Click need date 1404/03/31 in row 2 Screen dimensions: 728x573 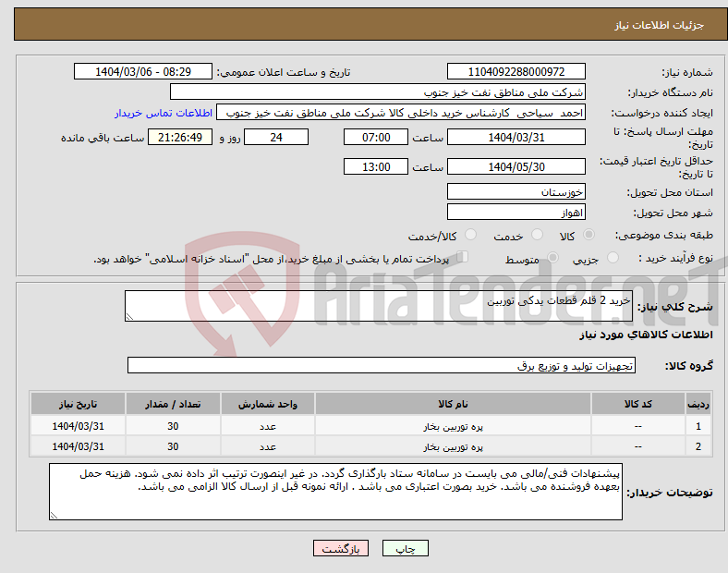pyautogui.click(x=78, y=446)
